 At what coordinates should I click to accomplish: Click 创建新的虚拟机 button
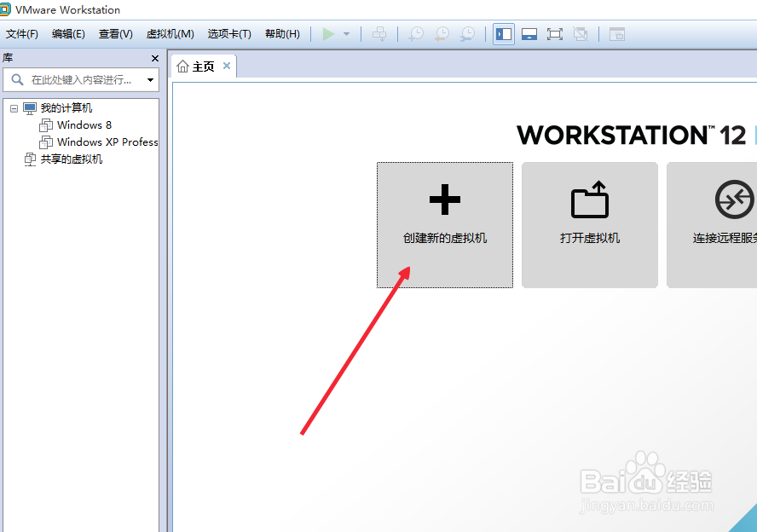[445, 225]
